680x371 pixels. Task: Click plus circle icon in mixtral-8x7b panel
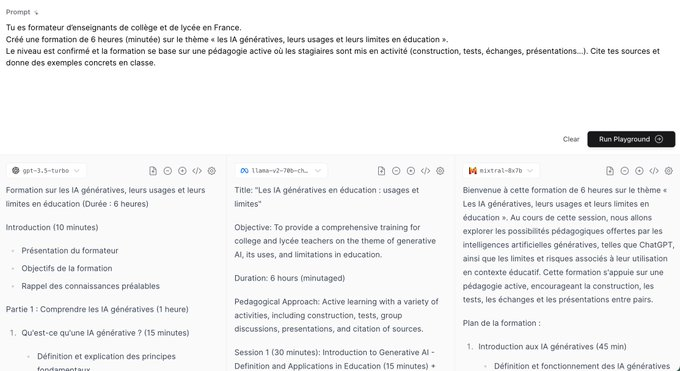point(639,171)
